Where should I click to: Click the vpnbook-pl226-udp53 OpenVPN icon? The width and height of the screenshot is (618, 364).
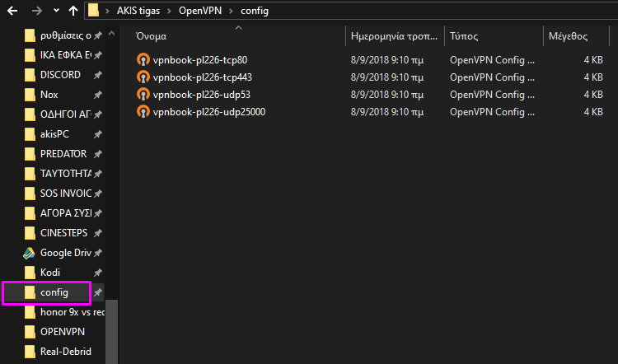143,95
